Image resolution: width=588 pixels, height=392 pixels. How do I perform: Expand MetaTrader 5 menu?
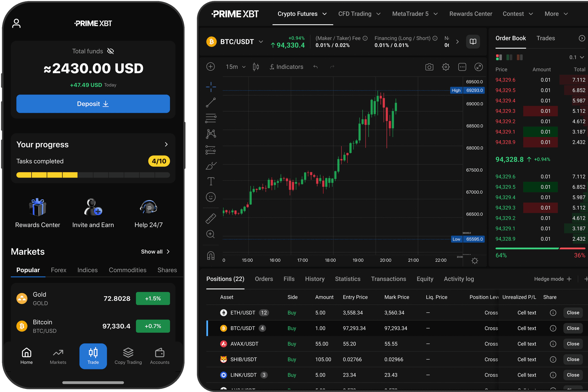[415, 14]
